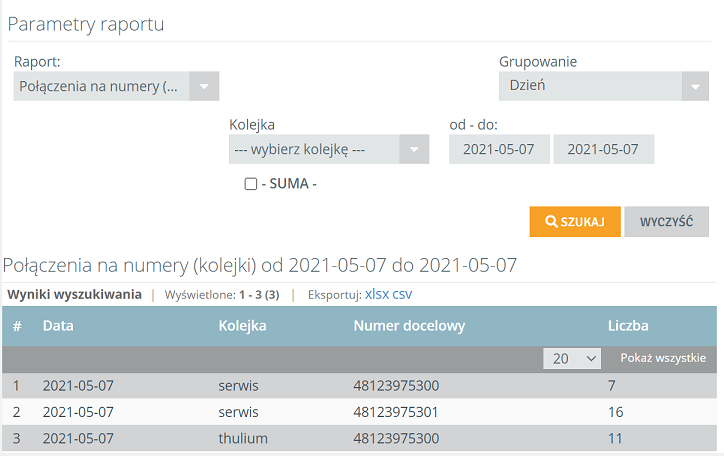Screen dimensions: 724x456
Task: Export results as csv
Action: click(x=402, y=294)
